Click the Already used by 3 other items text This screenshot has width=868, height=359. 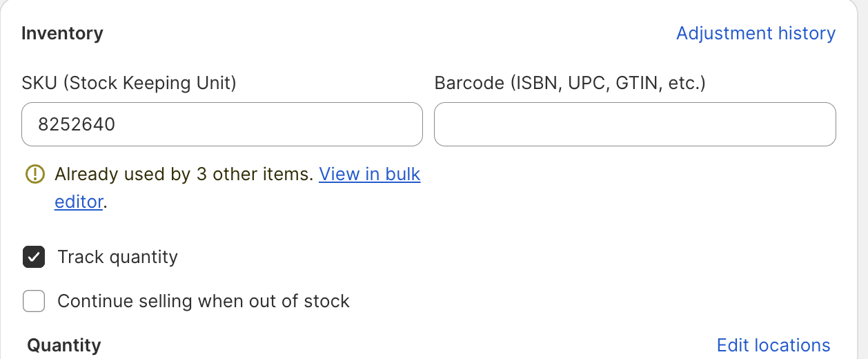click(184, 174)
